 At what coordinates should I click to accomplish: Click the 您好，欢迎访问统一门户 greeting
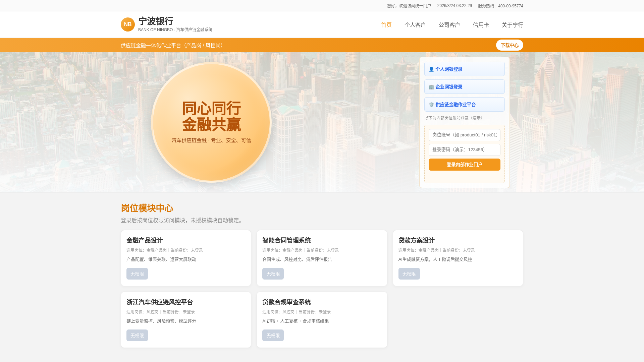[x=409, y=6]
